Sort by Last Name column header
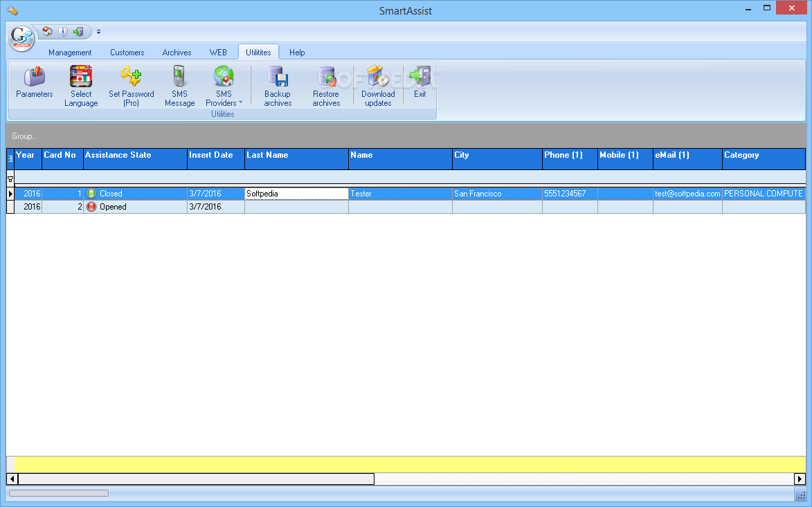The image size is (812, 507). coord(297,159)
